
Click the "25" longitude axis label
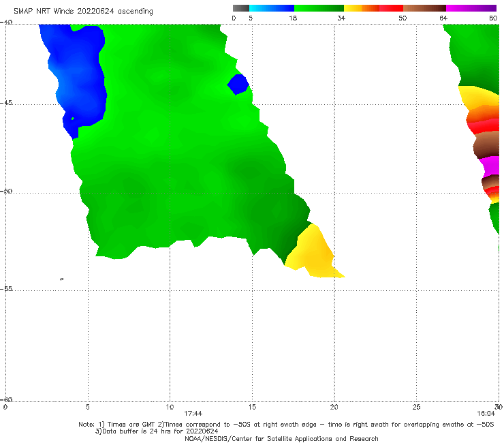[417, 408]
